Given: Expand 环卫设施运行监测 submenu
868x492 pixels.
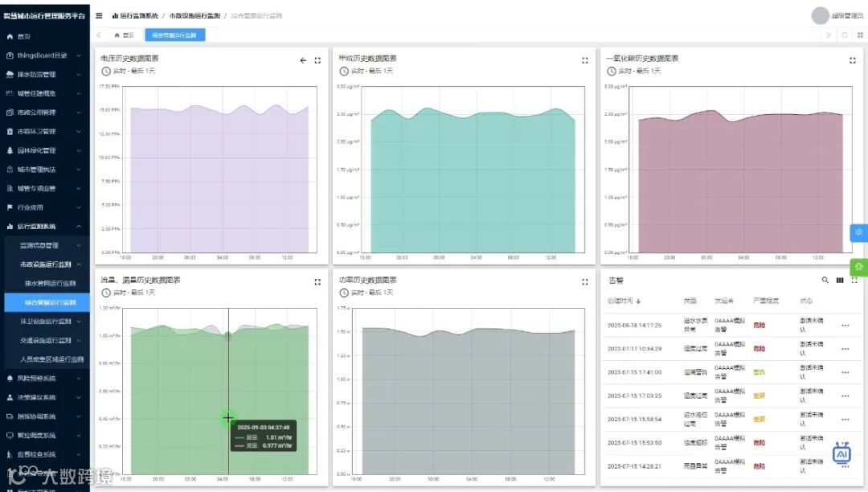Looking at the screenshot, I should (47, 321).
